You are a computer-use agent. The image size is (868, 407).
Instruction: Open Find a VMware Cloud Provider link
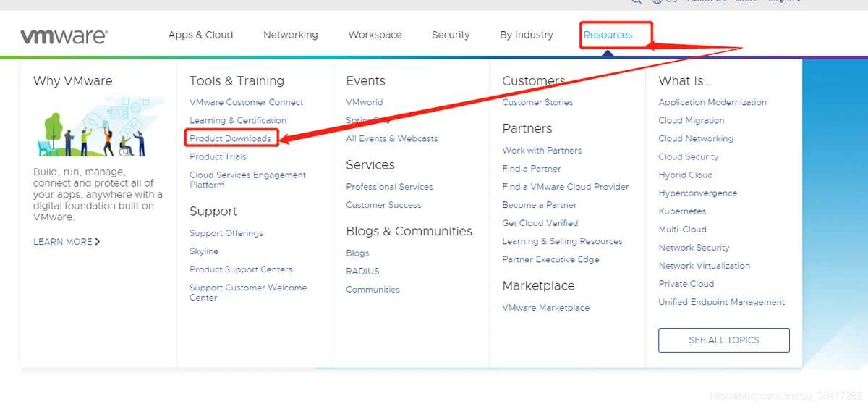click(566, 187)
